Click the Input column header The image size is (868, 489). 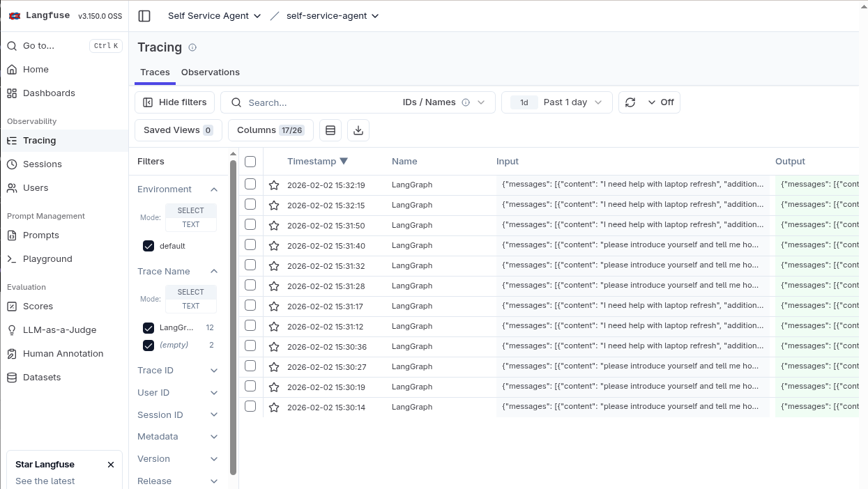pyautogui.click(x=508, y=162)
